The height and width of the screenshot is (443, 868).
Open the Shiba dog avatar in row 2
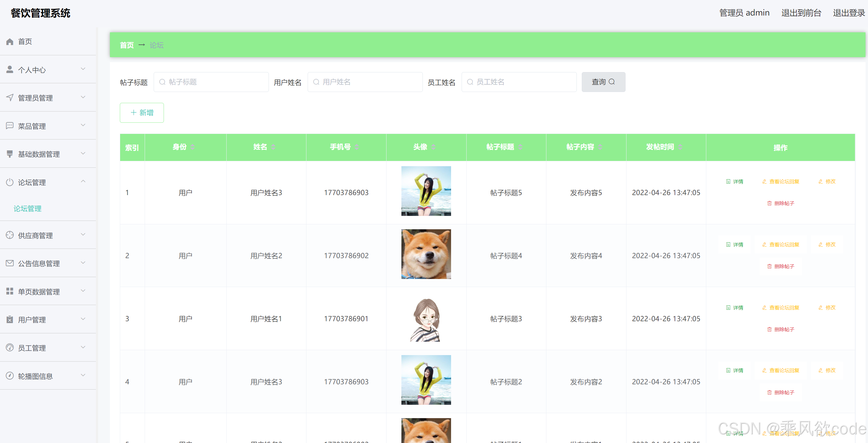click(x=426, y=254)
